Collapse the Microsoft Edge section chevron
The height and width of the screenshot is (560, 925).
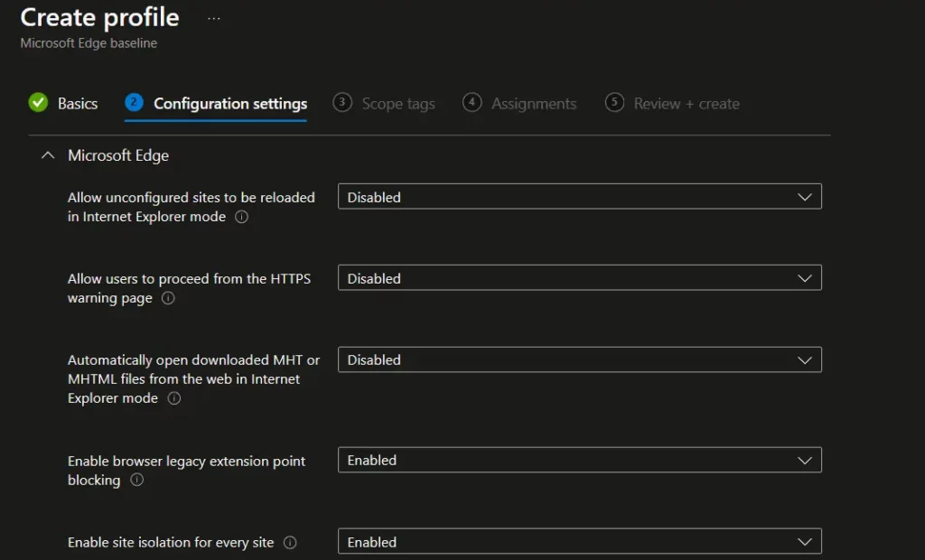[48, 155]
